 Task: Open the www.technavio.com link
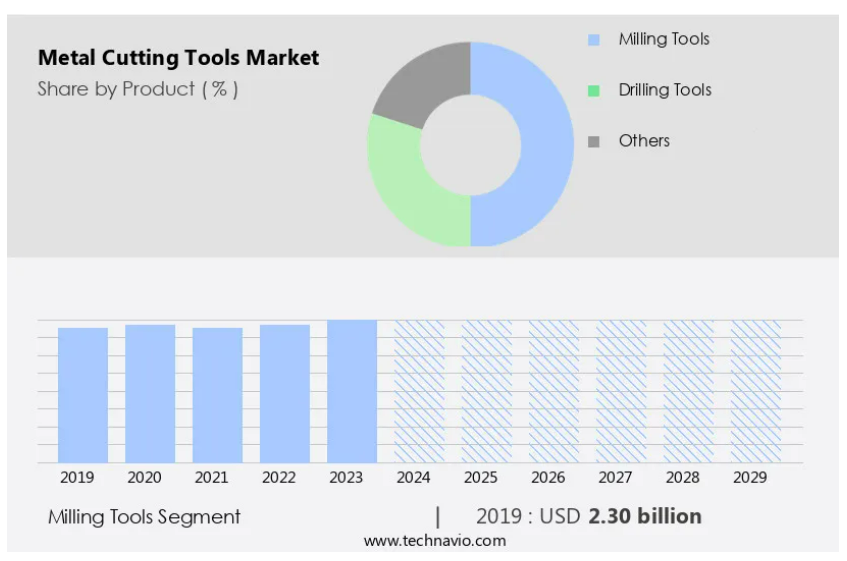[434, 541]
